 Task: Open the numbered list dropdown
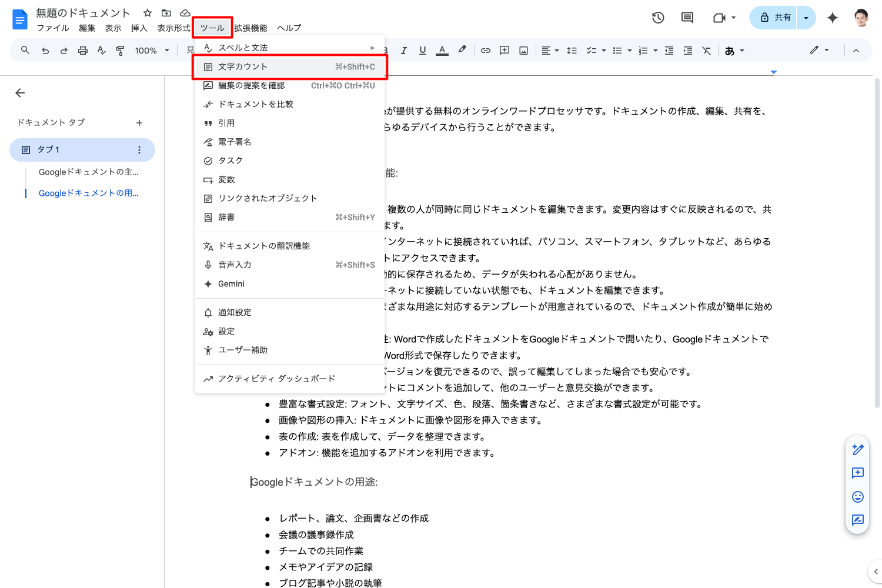pyautogui.click(x=648, y=51)
